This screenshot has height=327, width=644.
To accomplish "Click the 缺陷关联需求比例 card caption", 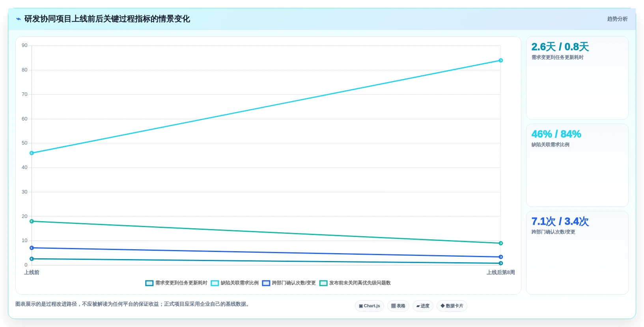I will (550, 145).
